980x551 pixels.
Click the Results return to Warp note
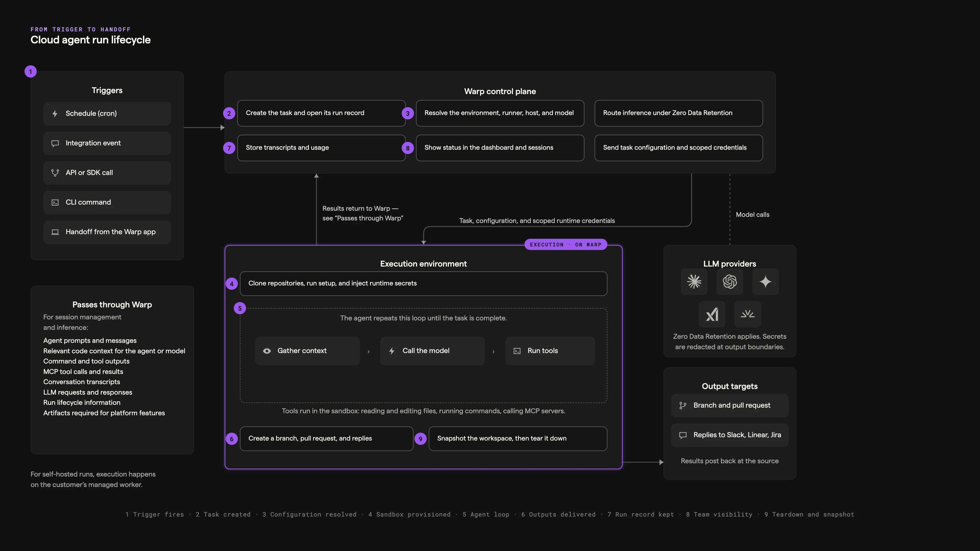[363, 213]
